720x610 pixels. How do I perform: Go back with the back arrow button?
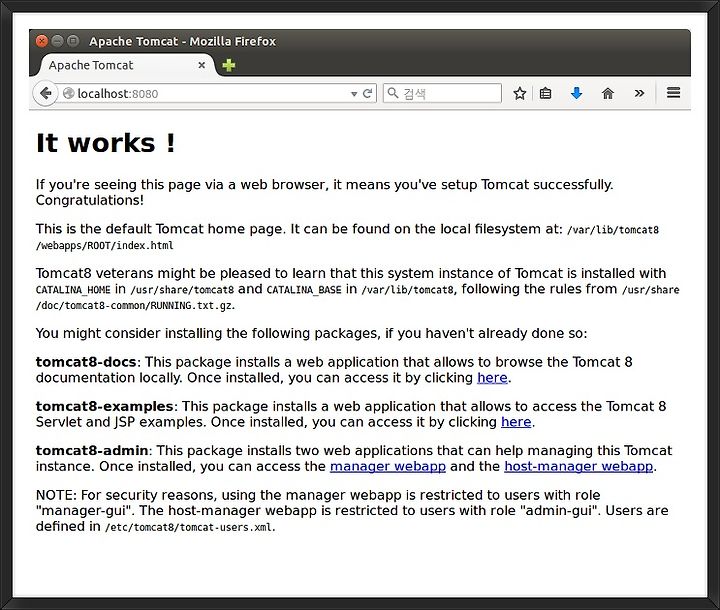tap(45, 94)
